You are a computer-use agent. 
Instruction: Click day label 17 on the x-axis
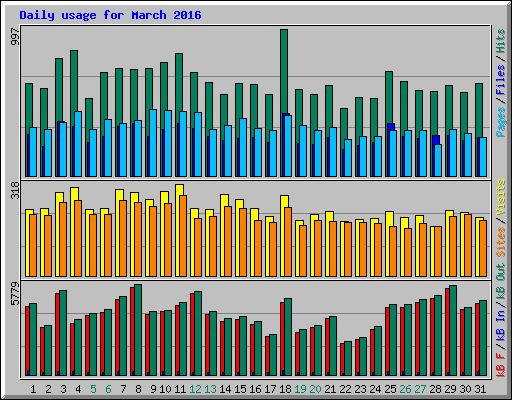(270, 389)
